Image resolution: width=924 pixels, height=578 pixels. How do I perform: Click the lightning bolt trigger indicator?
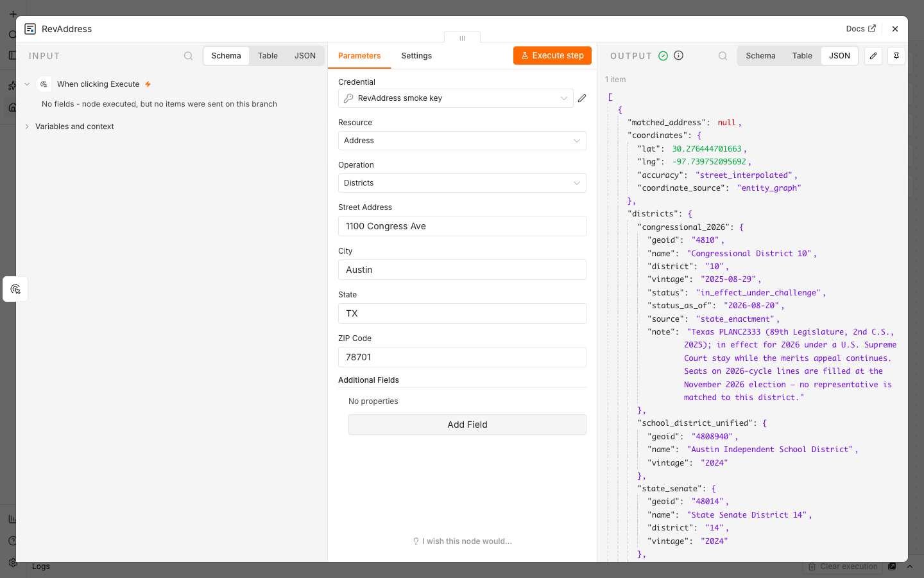pyautogui.click(x=148, y=84)
